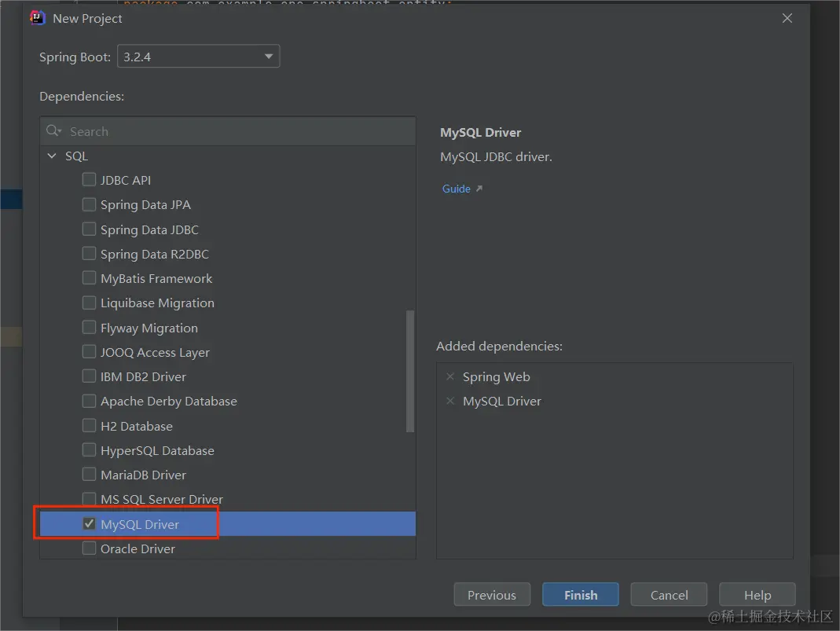Open the Spring Boot version dropdown
Viewport: 840px width, 631px height.
point(198,57)
